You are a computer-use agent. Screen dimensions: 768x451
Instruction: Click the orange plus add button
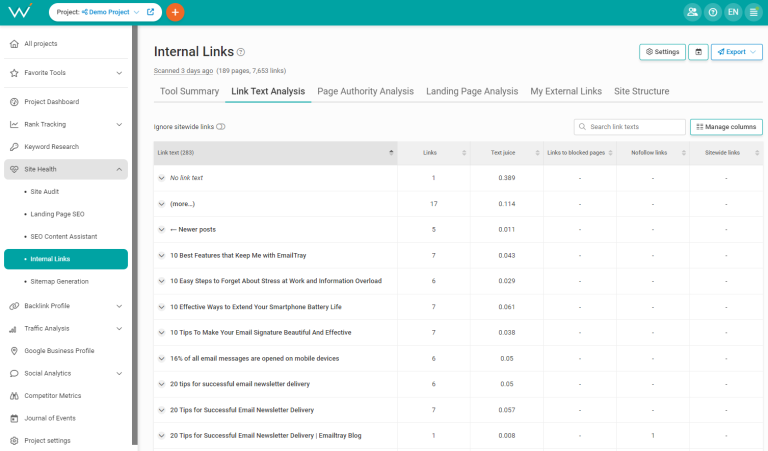pos(175,12)
